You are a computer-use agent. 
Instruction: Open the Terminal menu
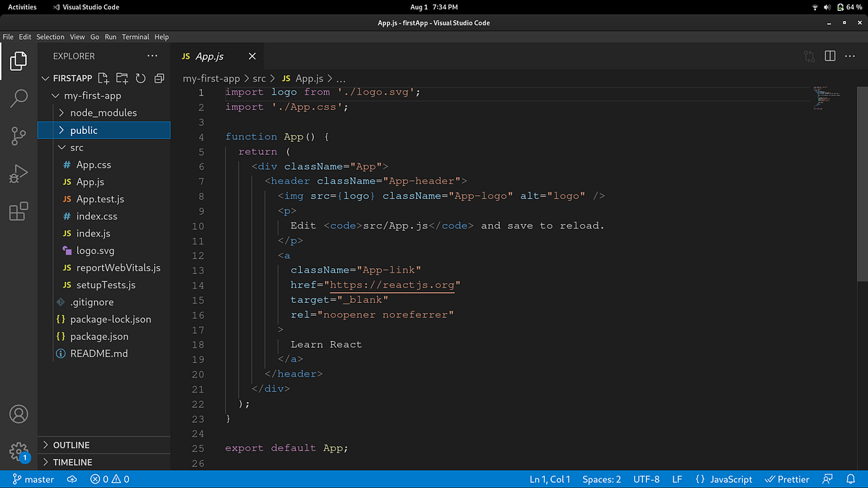coord(135,36)
